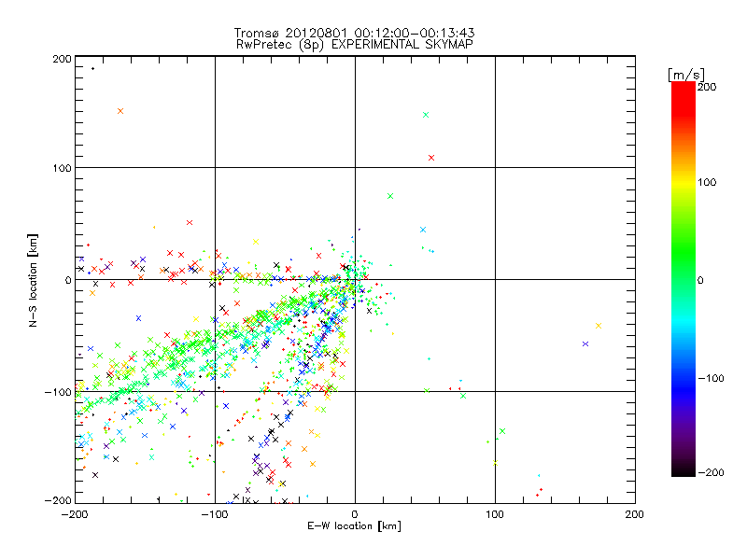Click the colorbar label '-100'
This screenshot has width=747, height=560.
(711, 378)
